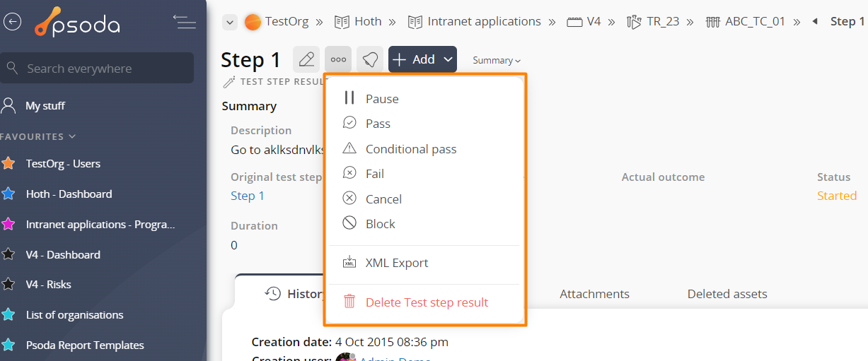The height and width of the screenshot is (361, 868).
Task: Open the Deleted assets tab
Action: [x=727, y=294]
